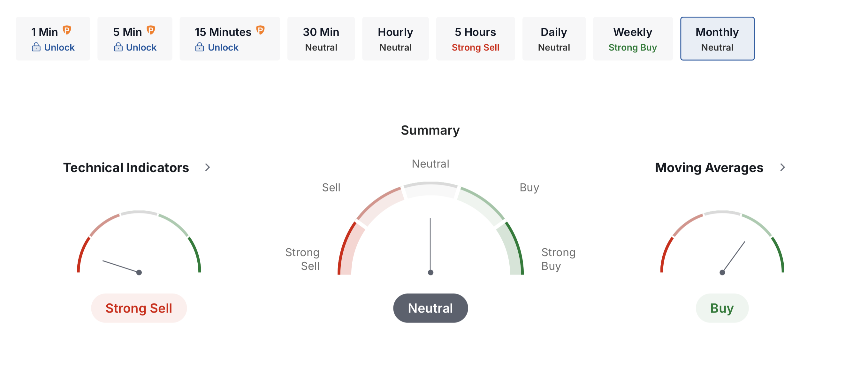Screen dimensions: 868x365
Task: Open the Moving Averages heading link
Action: (709, 168)
